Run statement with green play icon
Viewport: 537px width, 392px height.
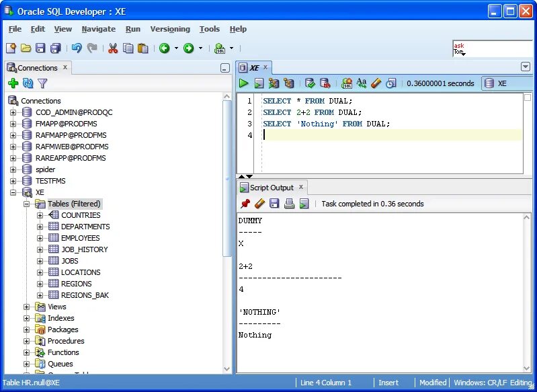(243, 83)
